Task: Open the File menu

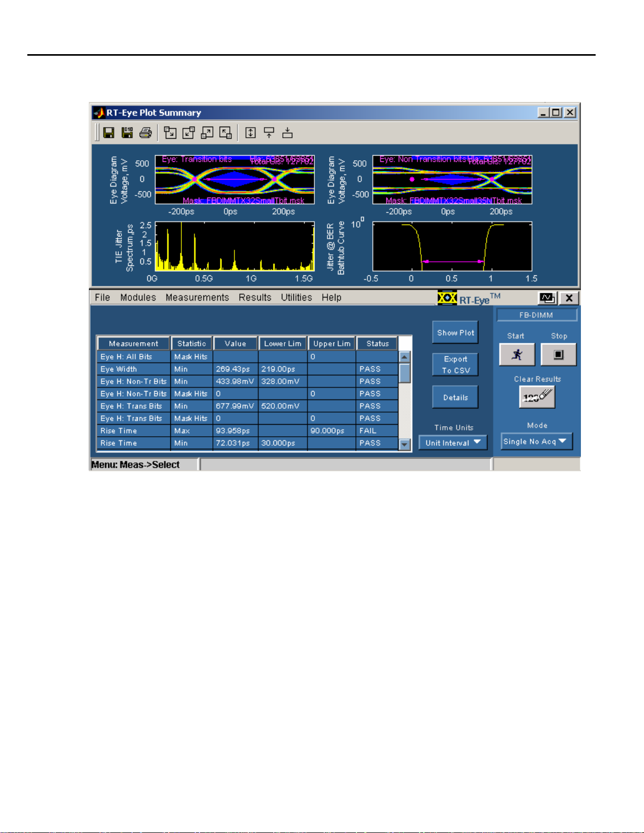Action: coord(103,297)
